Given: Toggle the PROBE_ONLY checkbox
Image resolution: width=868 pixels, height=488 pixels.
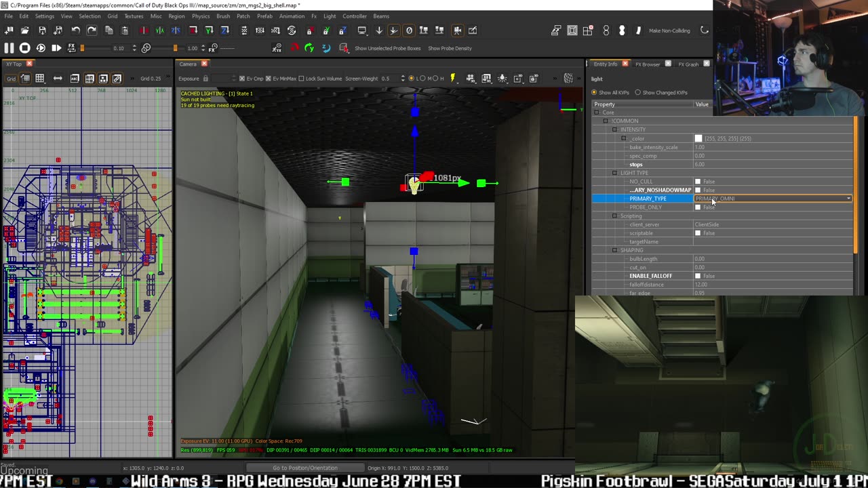Looking at the screenshot, I should tap(698, 207).
